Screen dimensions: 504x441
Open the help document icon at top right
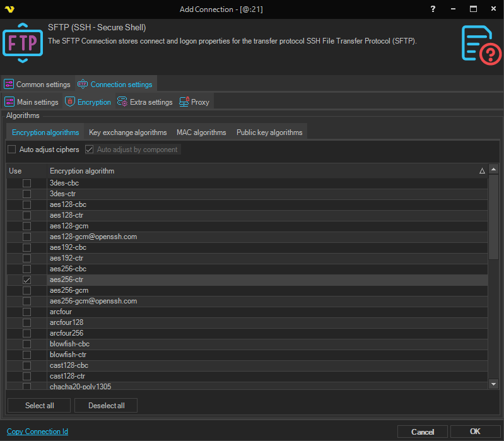pyautogui.click(x=481, y=44)
